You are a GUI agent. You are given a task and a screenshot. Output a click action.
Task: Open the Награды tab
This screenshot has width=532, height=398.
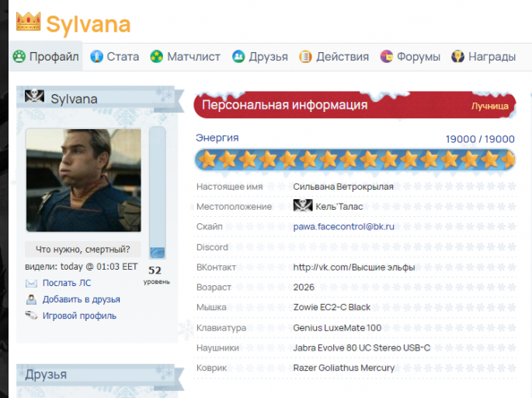[x=484, y=57]
